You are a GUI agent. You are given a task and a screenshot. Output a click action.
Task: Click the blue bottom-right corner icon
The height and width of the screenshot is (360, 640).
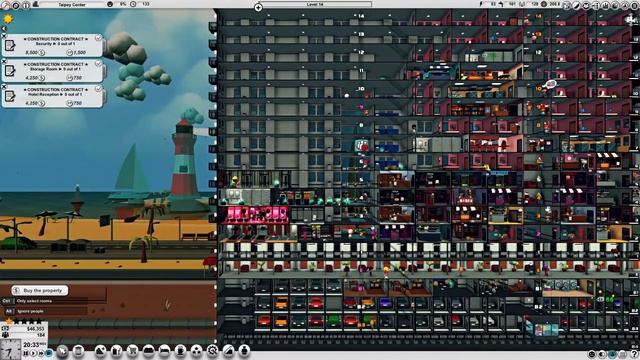click(613, 354)
